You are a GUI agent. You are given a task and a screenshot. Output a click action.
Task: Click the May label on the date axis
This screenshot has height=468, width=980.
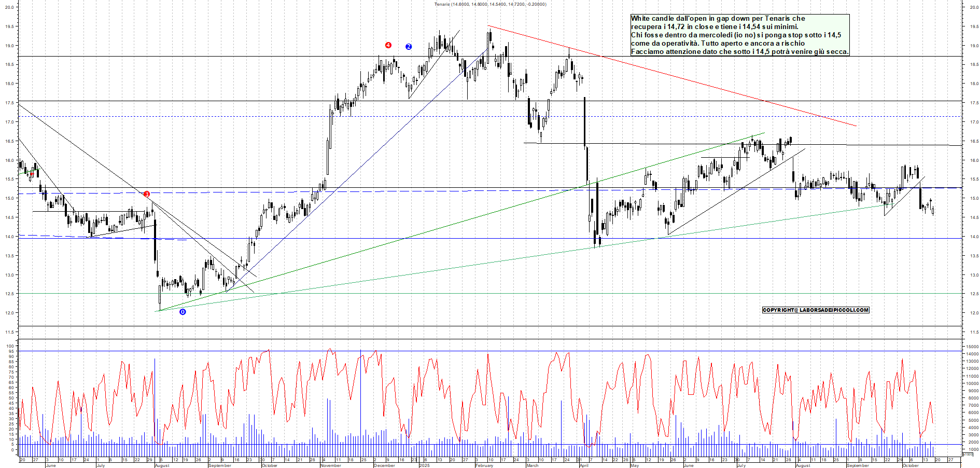(634, 465)
